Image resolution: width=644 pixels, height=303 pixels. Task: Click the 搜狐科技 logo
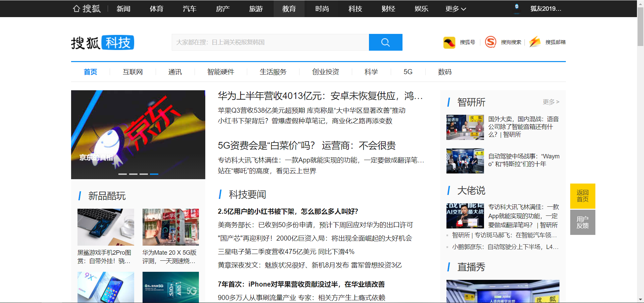click(102, 42)
